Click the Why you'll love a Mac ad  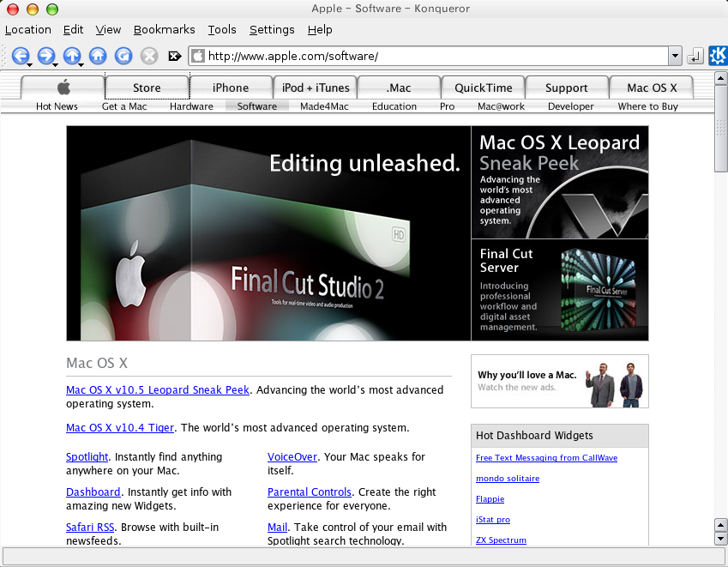tap(559, 381)
